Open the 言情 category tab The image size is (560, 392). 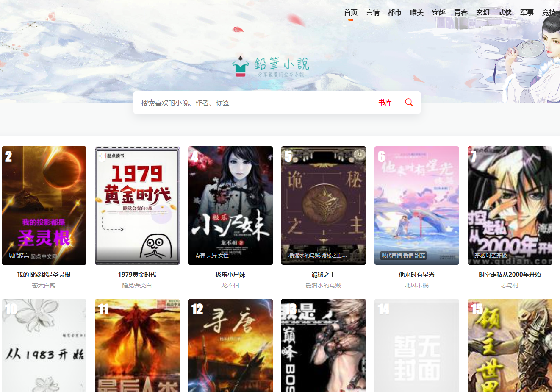pos(373,13)
